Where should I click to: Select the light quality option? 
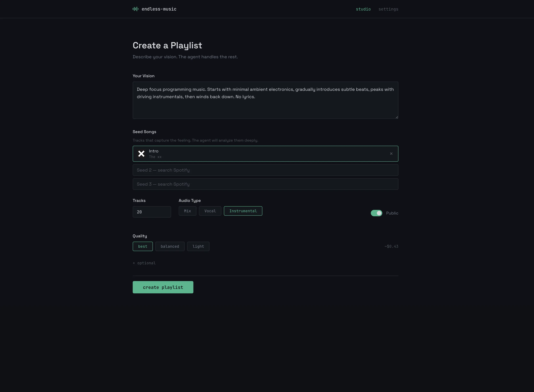tap(198, 246)
